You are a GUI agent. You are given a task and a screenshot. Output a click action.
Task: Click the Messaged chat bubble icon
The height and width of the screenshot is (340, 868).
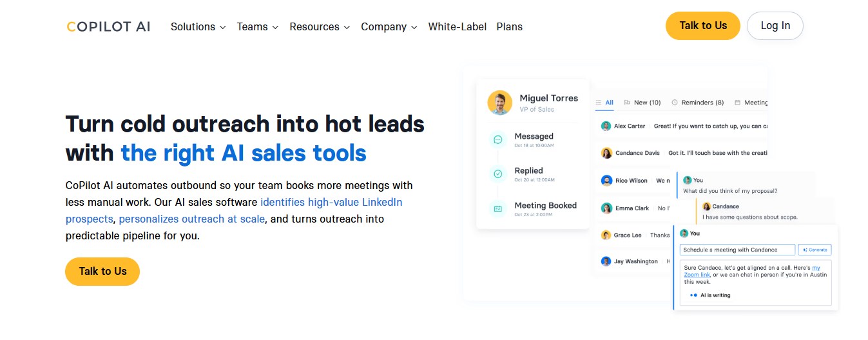pos(498,139)
